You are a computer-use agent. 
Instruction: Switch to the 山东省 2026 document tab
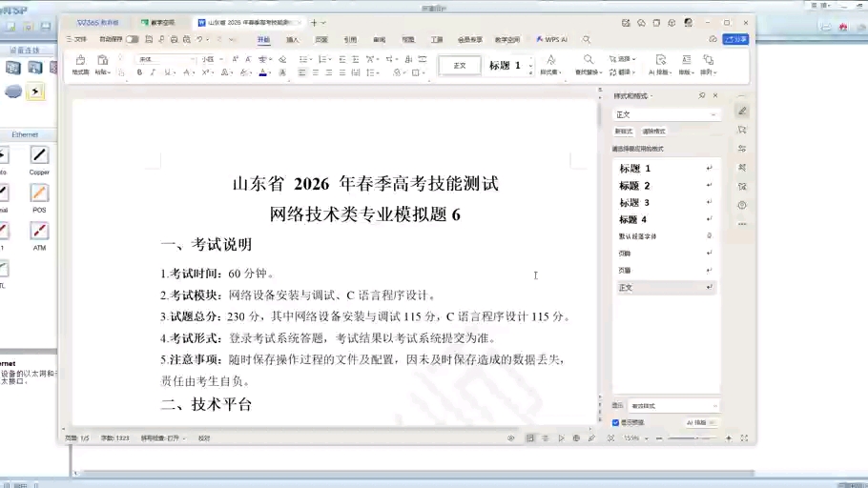[249, 23]
